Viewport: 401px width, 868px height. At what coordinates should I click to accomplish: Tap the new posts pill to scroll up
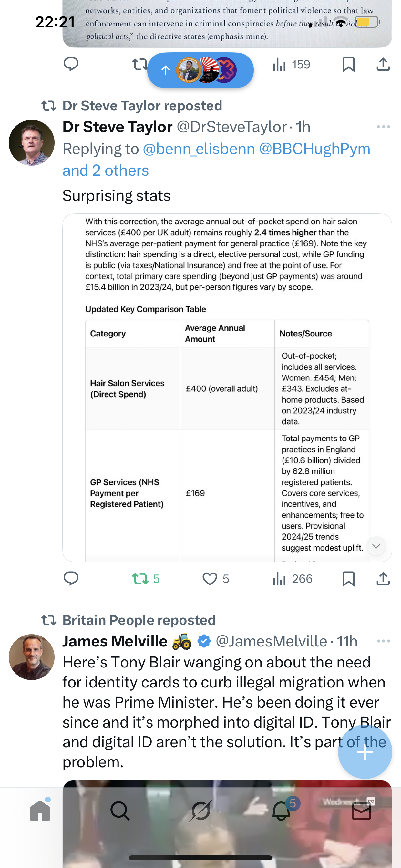tap(200, 70)
